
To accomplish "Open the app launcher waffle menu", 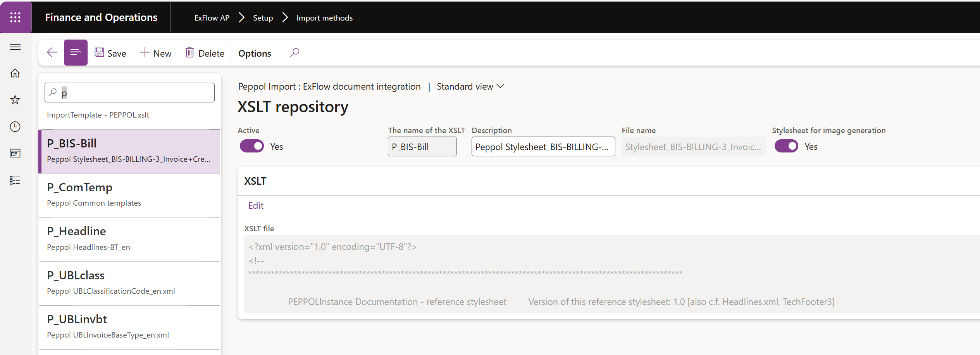I will pyautogui.click(x=16, y=17).
